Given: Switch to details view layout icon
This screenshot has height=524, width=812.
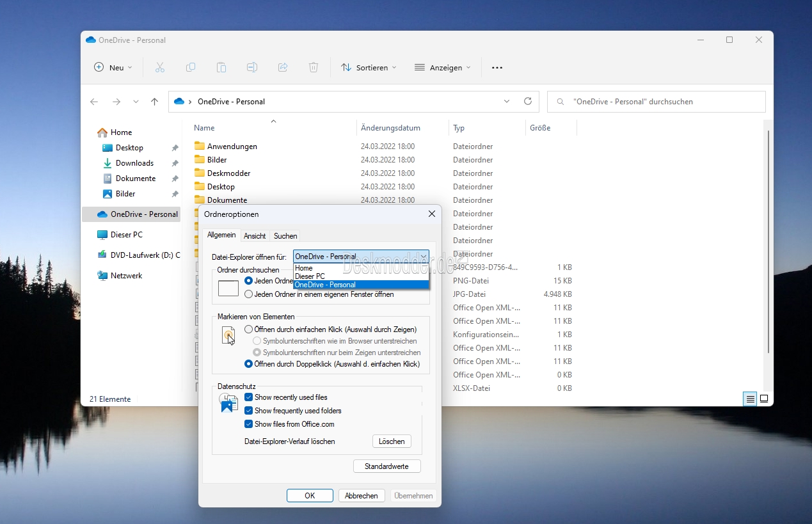Looking at the screenshot, I should [750, 399].
